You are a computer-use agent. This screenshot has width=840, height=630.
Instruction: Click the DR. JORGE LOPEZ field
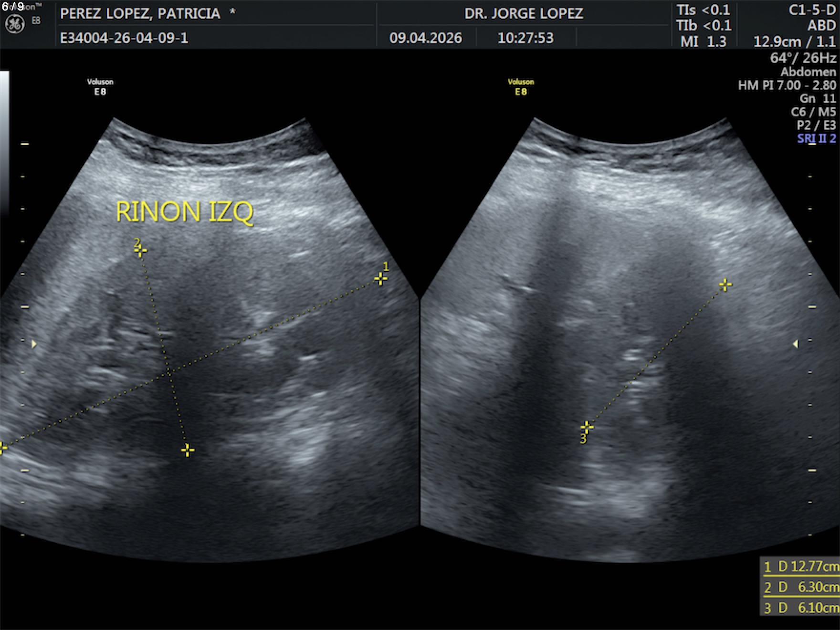(x=524, y=13)
